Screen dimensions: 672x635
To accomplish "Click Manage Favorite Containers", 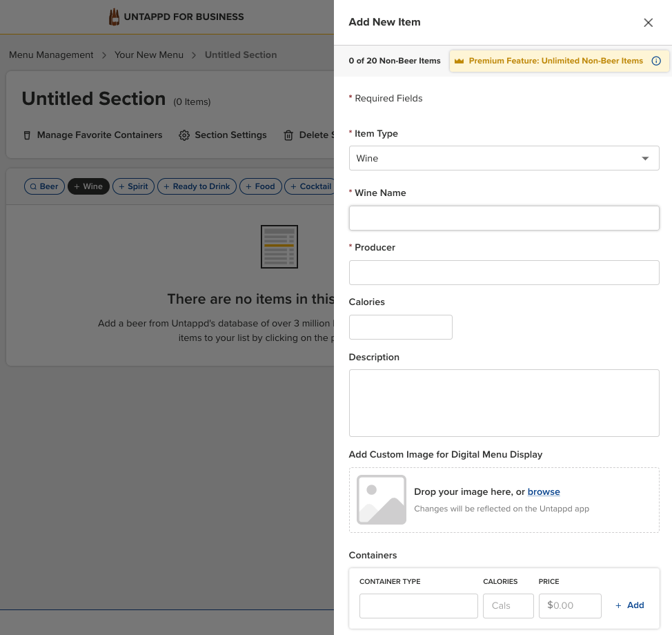I will 93,135.
